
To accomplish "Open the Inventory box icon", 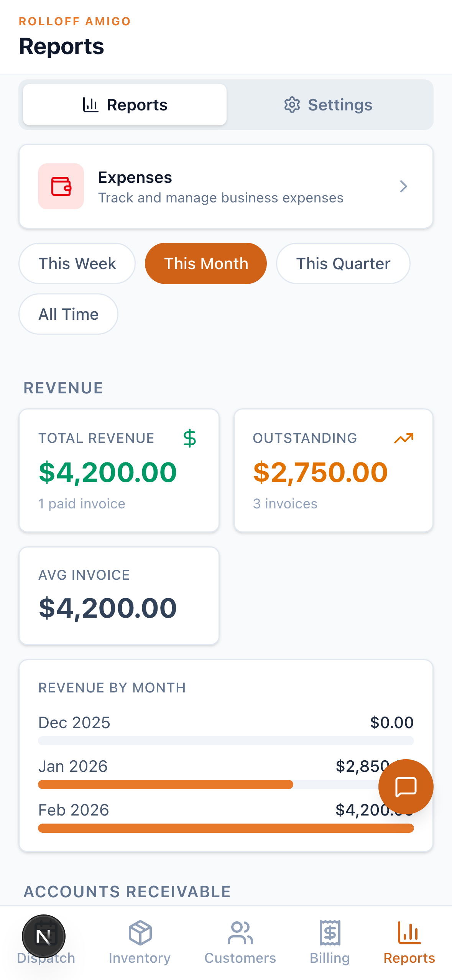I will click(x=140, y=932).
